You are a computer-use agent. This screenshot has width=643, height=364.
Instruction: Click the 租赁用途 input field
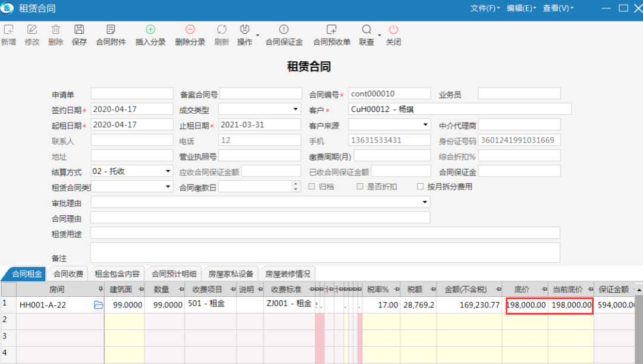325,233
